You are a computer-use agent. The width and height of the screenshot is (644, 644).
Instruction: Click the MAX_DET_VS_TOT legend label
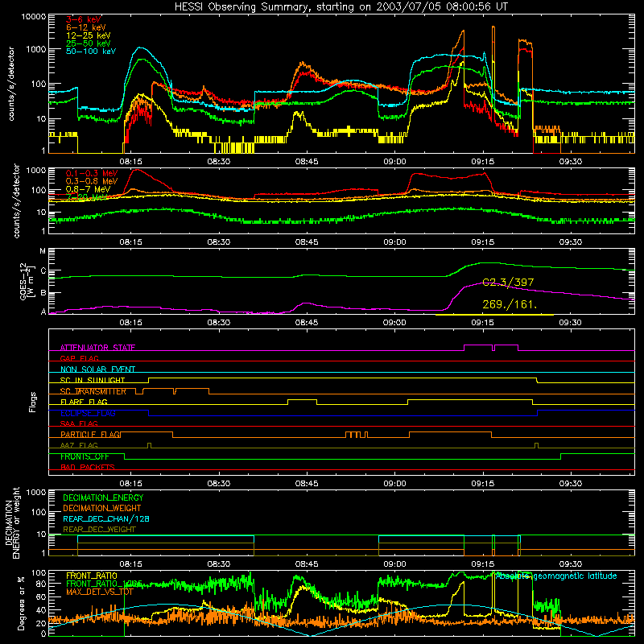100,592
